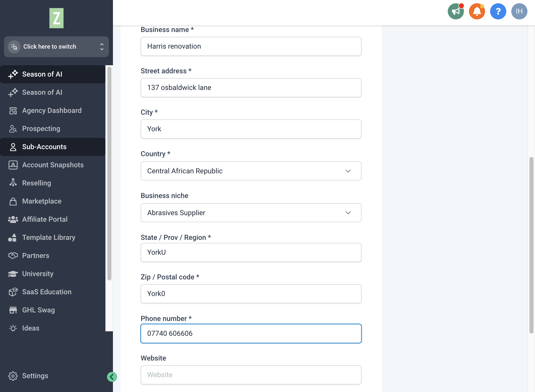Open the help question mark icon
This screenshot has width=535, height=392.
click(498, 12)
